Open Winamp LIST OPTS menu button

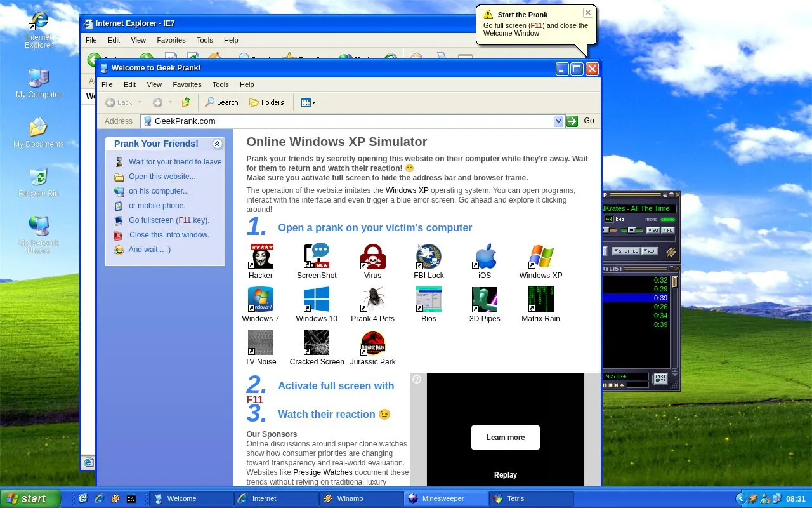click(660, 379)
